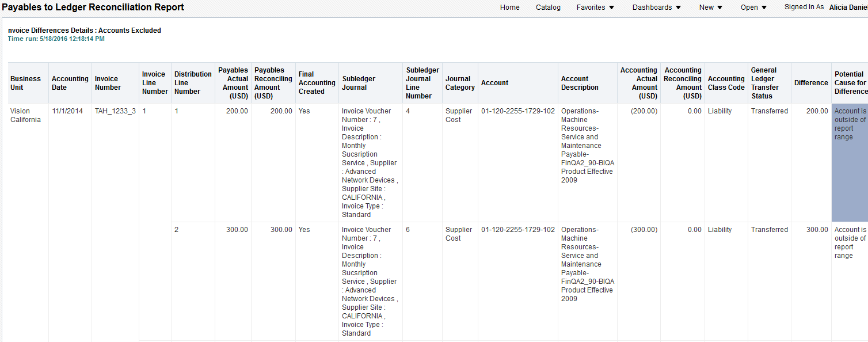Expand the Dashboards dropdown menu
The height and width of the screenshot is (342, 868).
[656, 7]
